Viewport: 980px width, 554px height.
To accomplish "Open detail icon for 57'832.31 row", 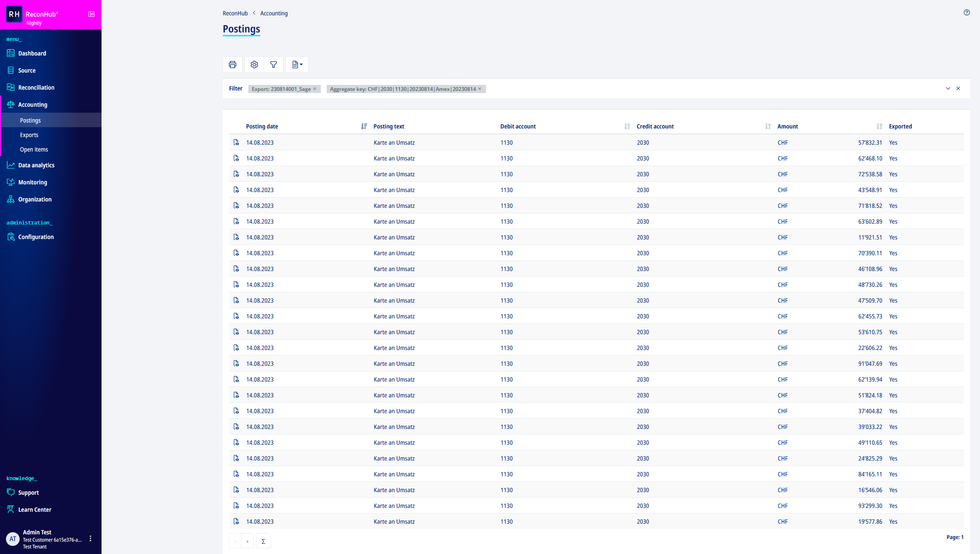I will pyautogui.click(x=236, y=142).
